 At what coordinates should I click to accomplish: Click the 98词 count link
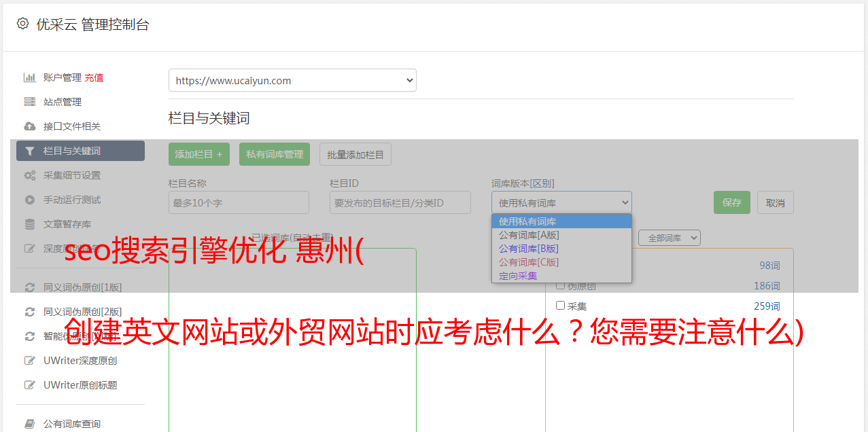pos(769,266)
